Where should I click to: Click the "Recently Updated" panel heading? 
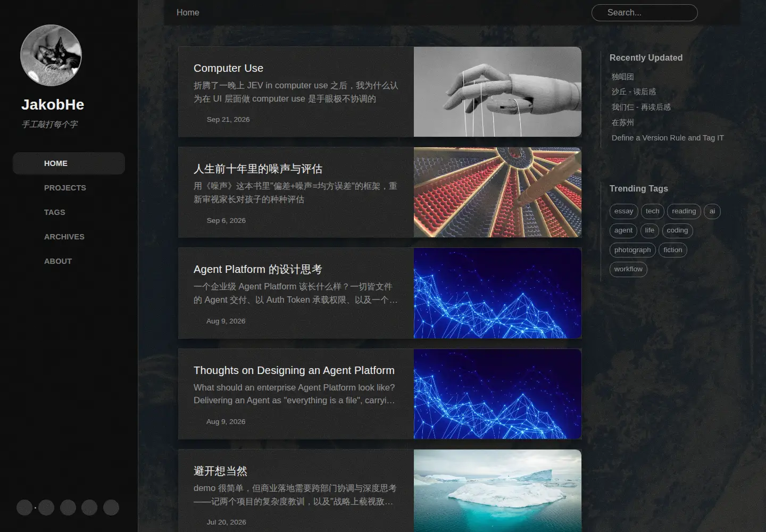click(646, 57)
